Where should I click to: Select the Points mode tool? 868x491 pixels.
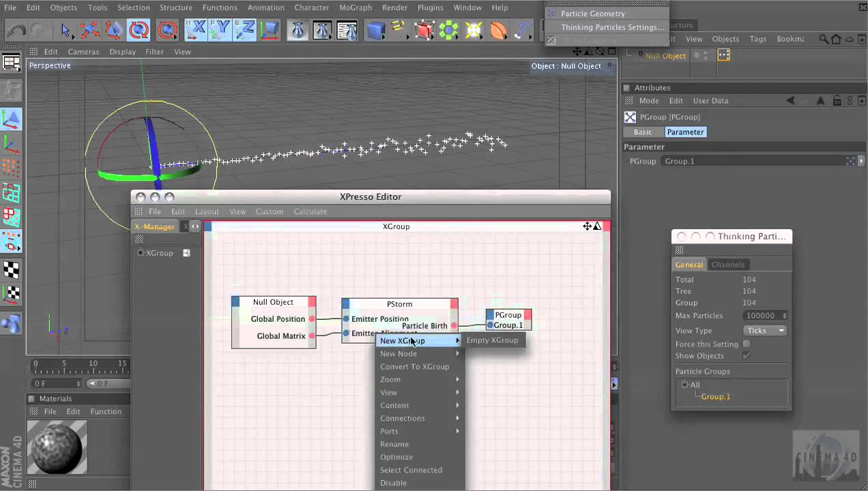click(12, 168)
